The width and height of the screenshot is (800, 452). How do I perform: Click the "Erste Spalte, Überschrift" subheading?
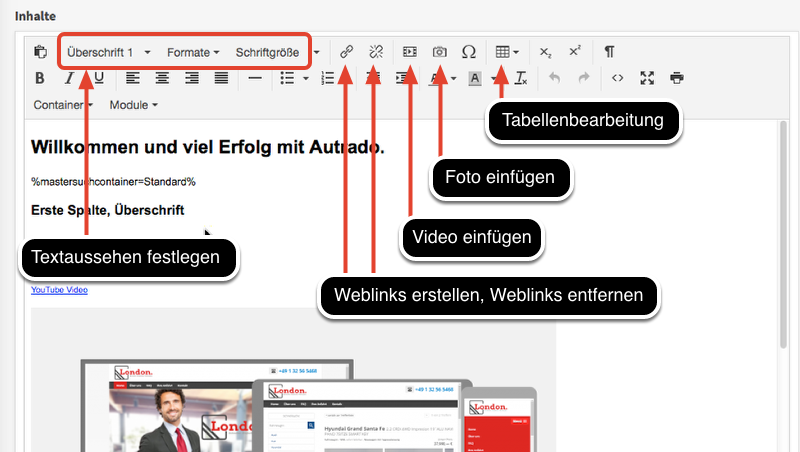pyautogui.click(x=108, y=210)
